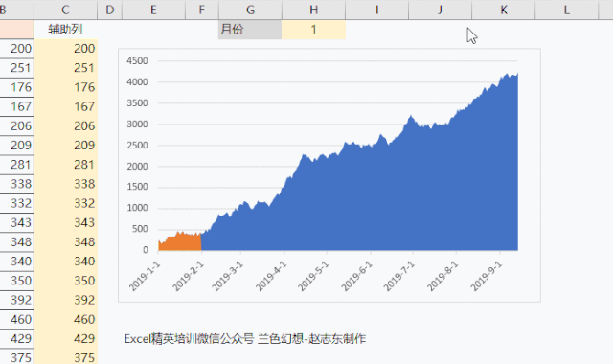Click the 2019-2-1 date axis label
Viewport: 613px width, 364px height.
pyautogui.click(x=188, y=277)
